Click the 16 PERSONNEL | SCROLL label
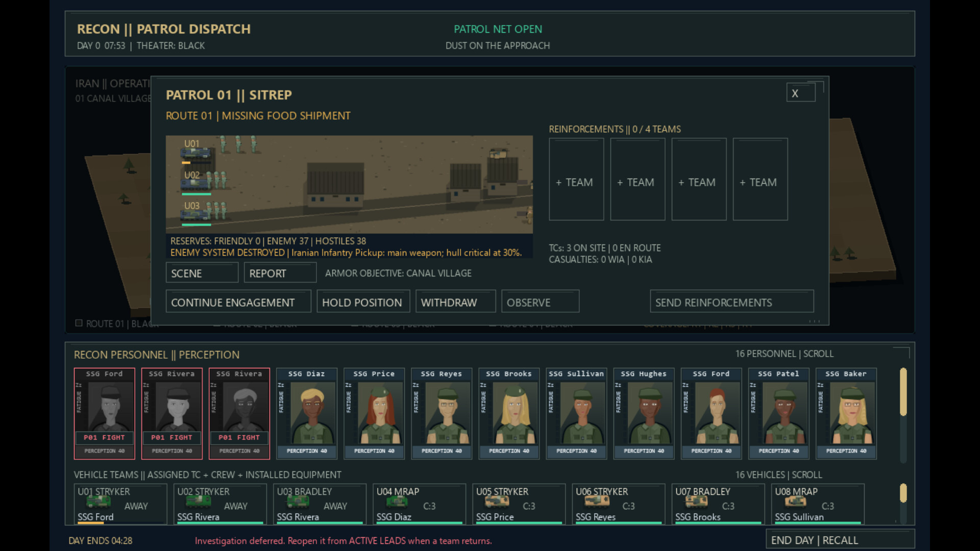Screen dimensions: 980x551 [x=784, y=354]
